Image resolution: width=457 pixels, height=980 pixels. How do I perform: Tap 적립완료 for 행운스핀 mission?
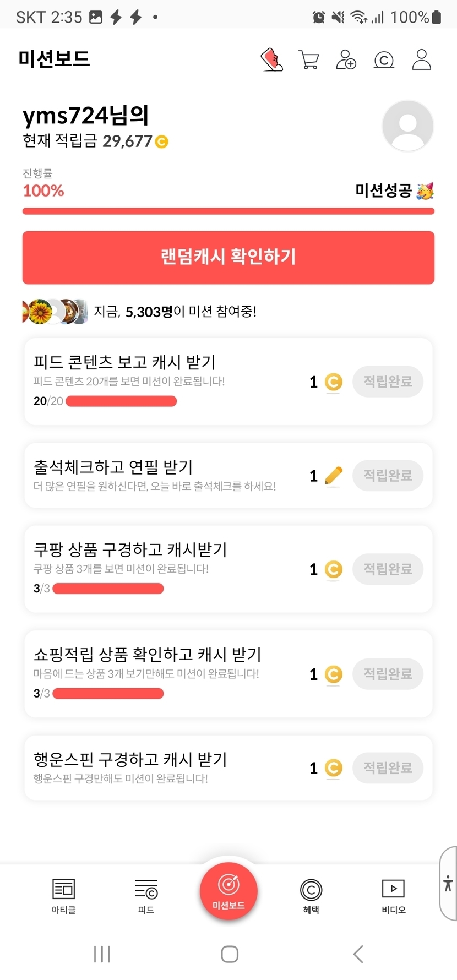(x=388, y=767)
